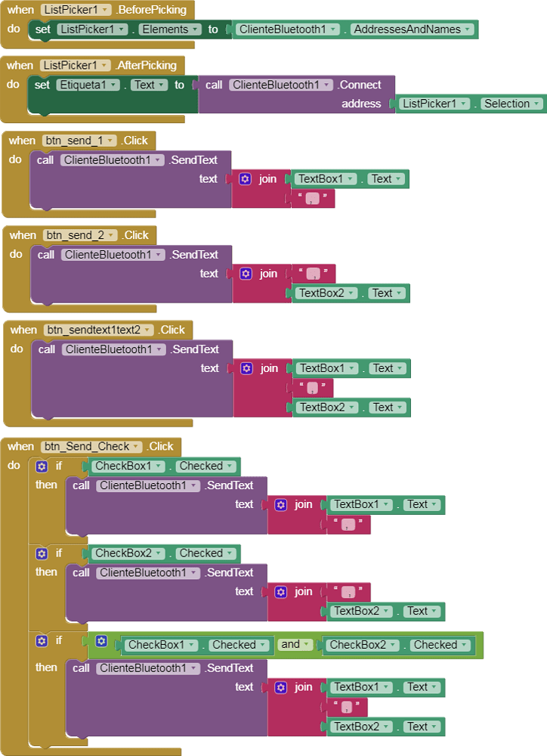This screenshot has width=547, height=756.
Task: Click the comma text field in btn_send_1 join
Action: 312,199
